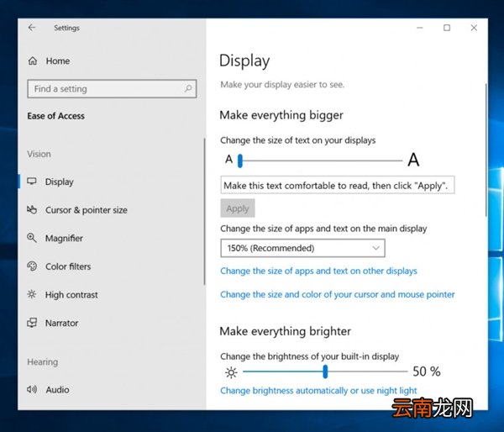504x432 pixels.
Task: Maximize the Settings window
Action: pos(447,28)
